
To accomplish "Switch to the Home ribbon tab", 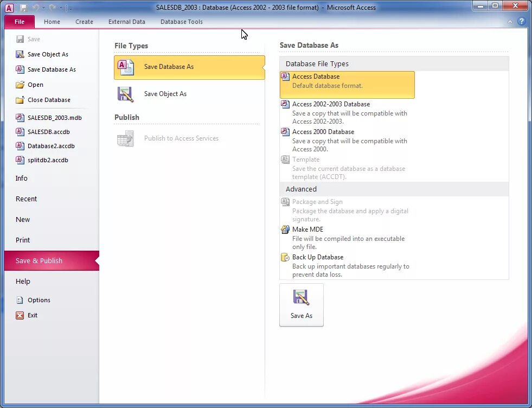I will [52, 22].
